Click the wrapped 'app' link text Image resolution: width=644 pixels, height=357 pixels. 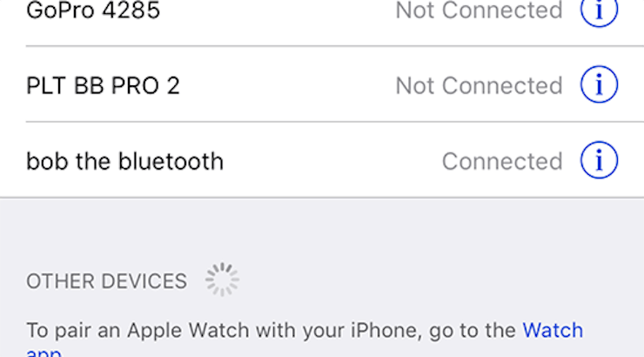pos(44,353)
